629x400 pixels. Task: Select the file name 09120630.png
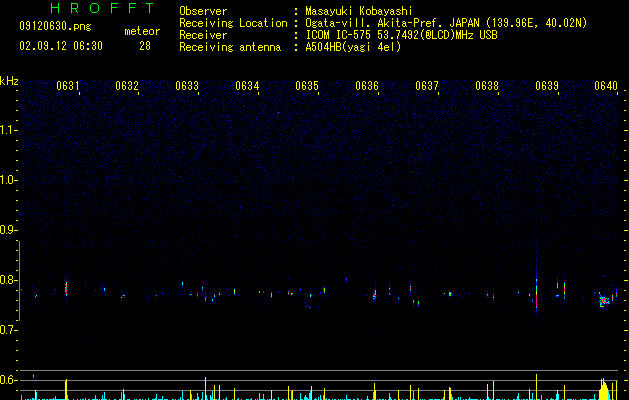click(x=55, y=26)
